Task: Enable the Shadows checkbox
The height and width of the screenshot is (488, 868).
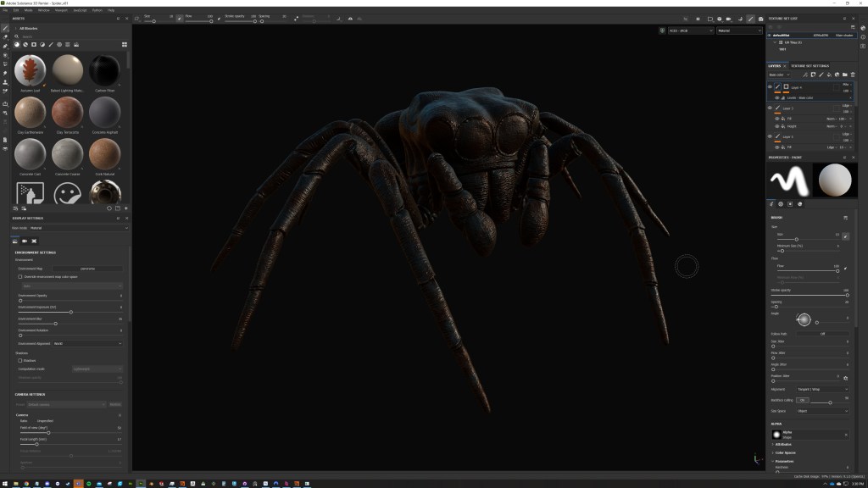Action: [20, 360]
